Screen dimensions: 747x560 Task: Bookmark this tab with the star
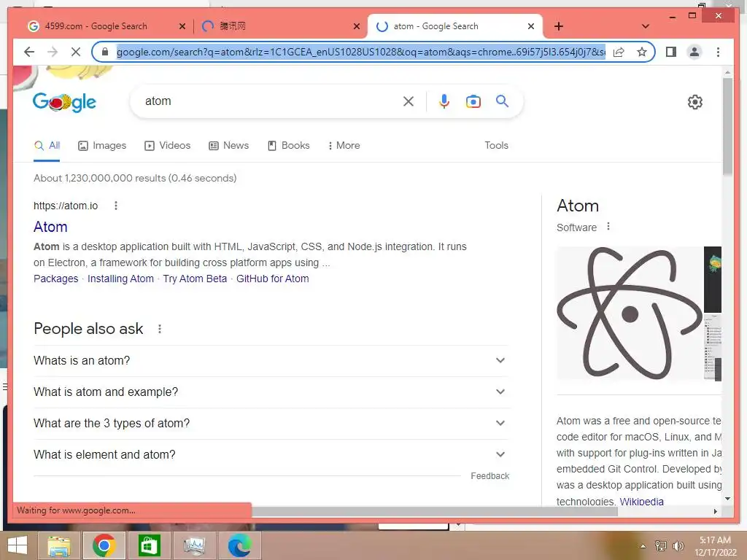click(x=642, y=52)
